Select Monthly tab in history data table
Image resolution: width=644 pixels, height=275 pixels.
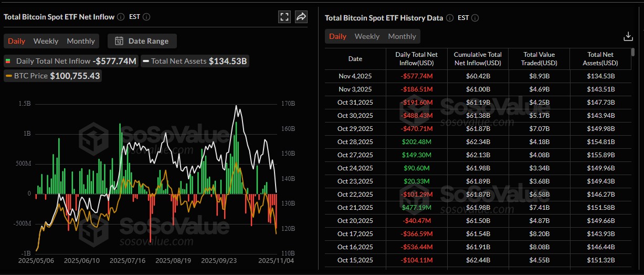tap(402, 36)
